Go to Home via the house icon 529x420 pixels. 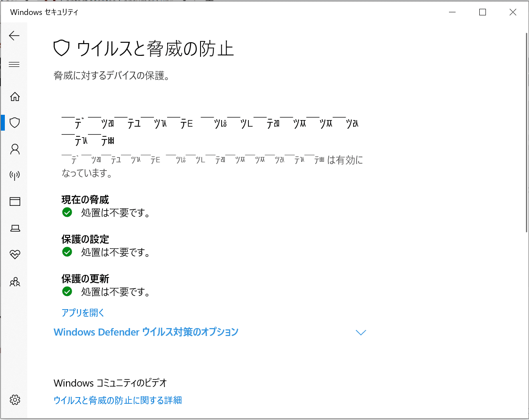point(15,97)
